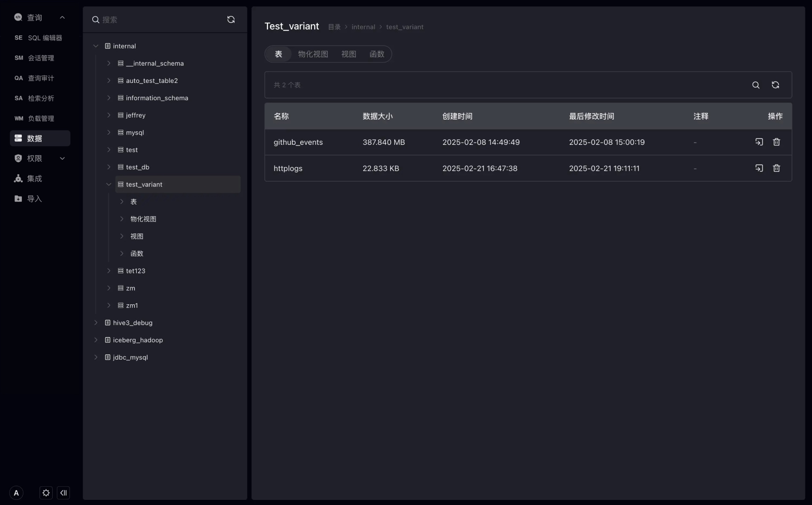The image size is (812, 505).
Task: Refresh the table list
Action: pos(775,85)
